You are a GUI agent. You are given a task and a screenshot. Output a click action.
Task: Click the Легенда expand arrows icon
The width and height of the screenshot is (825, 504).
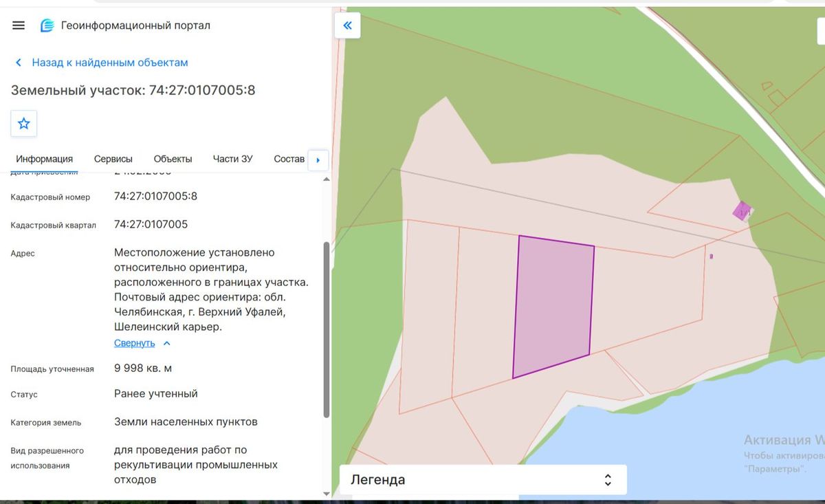(608, 480)
